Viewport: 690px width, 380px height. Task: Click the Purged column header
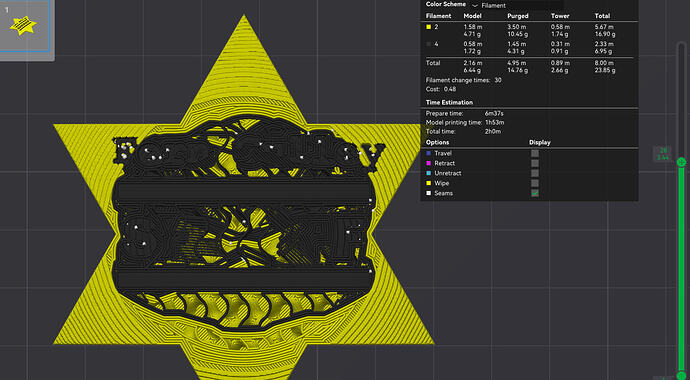point(517,16)
